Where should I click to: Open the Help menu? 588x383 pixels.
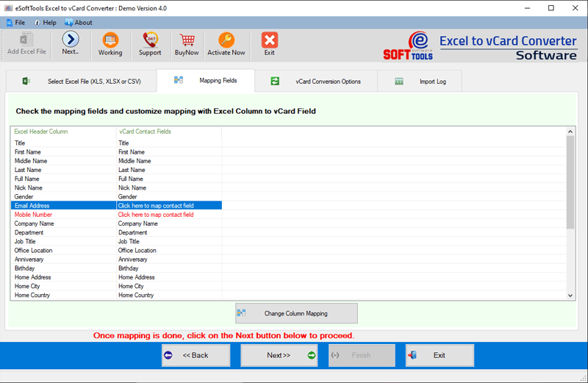point(46,23)
